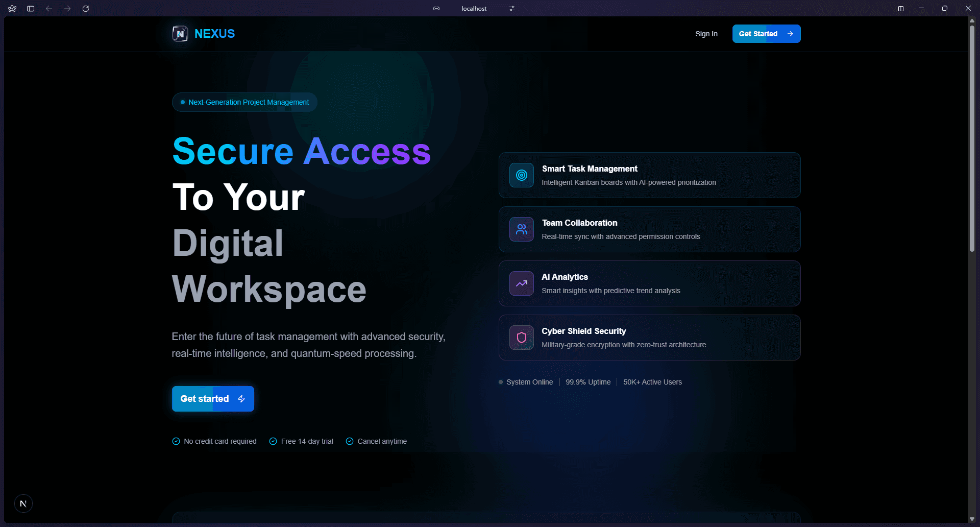Click inside the localhost address bar

tap(474, 8)
